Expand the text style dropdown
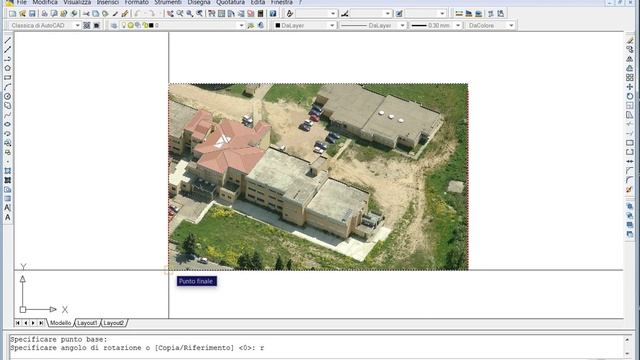Image resolution: width=640 pixels, height=360 pixels. 333,13
